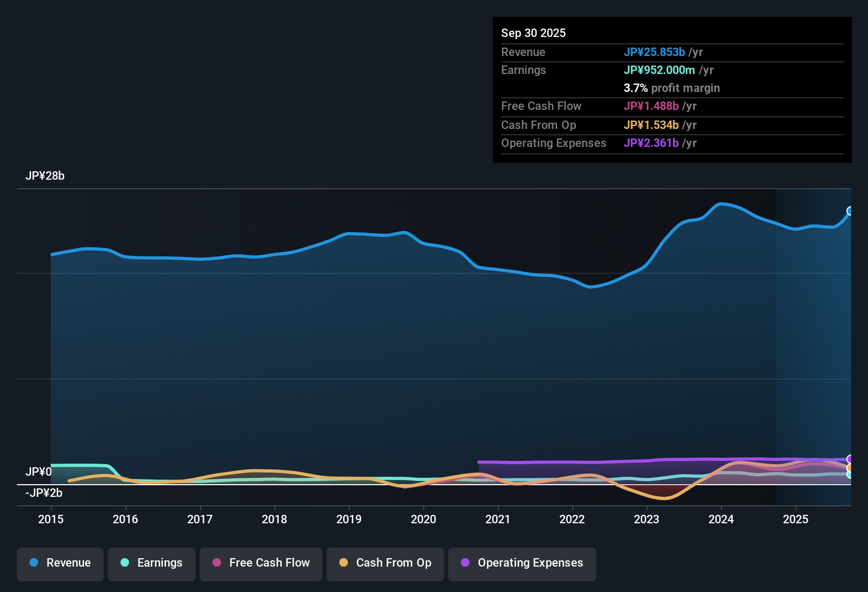Click the JP¥25.853b revenue value in tooltip
The height and width of the screenshot is (592, 868).
(654, 52)
